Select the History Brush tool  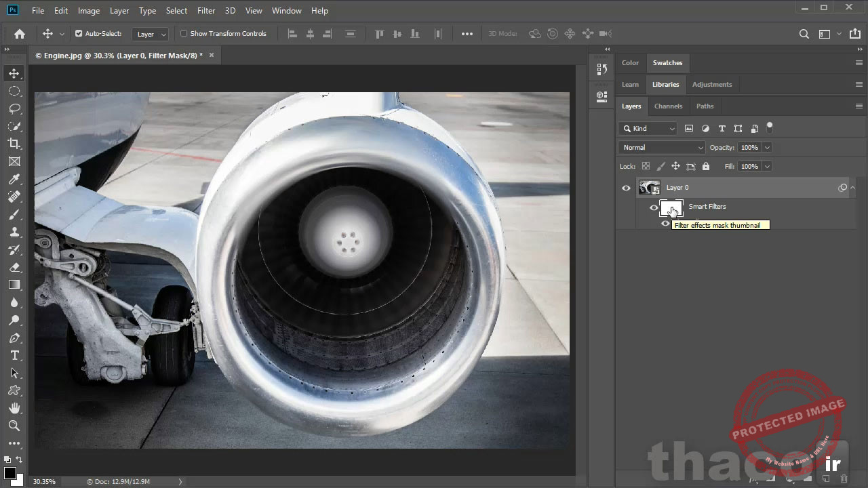coord(14,249)
